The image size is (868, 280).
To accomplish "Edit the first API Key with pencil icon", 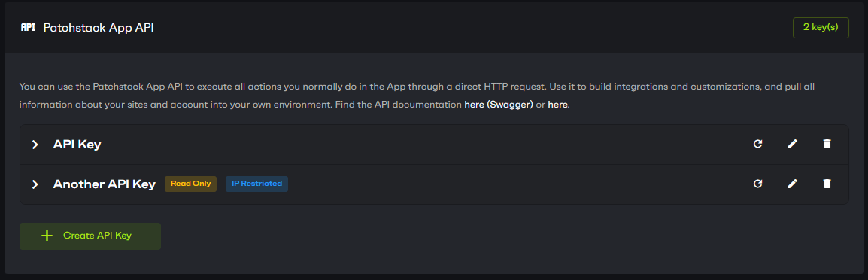I will point(792,145).
